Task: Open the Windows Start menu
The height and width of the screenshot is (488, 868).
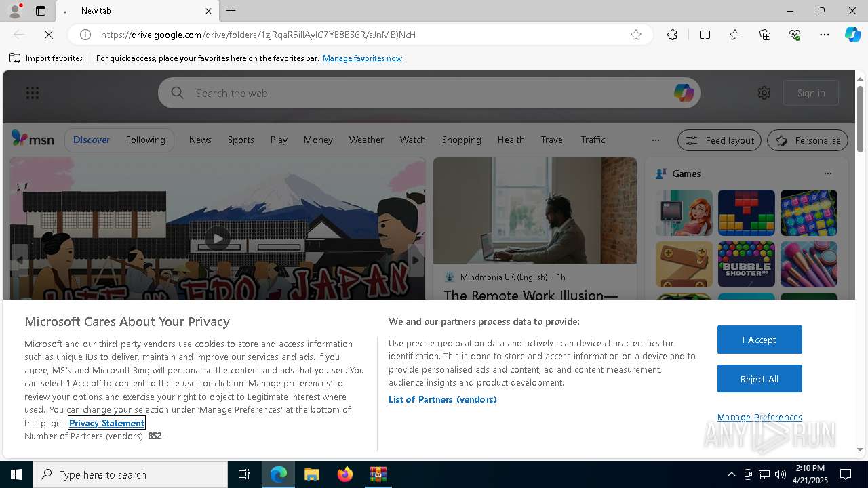Action: point(16,474)
